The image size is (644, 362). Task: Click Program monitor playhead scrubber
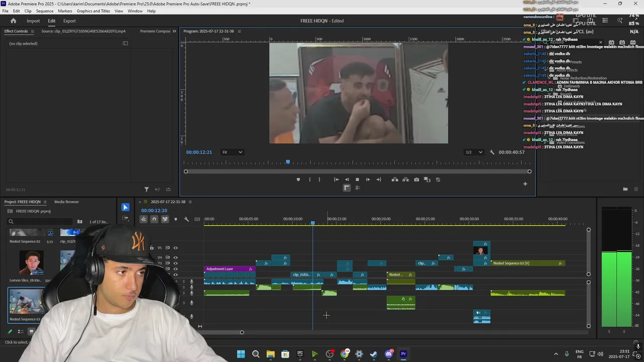point(288,162)
